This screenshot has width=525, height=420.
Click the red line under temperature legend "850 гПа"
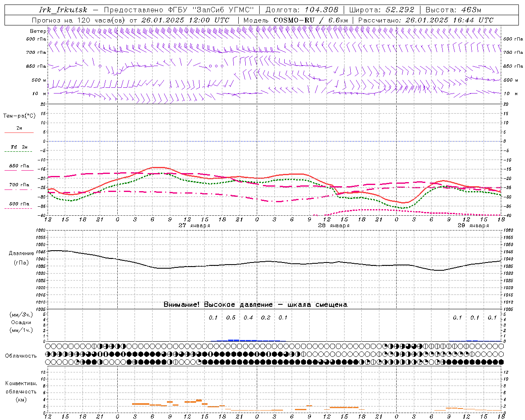[x=19, y=170]
